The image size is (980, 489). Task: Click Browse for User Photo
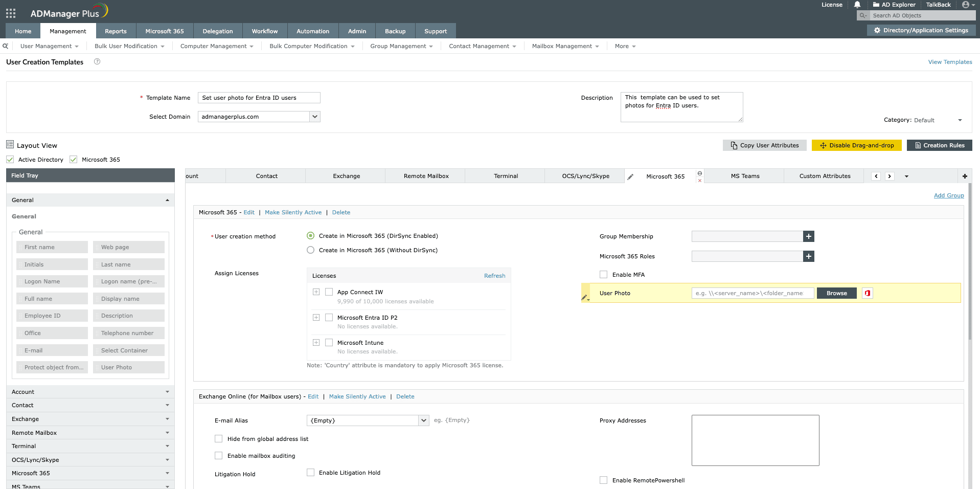tap(837, 293)
